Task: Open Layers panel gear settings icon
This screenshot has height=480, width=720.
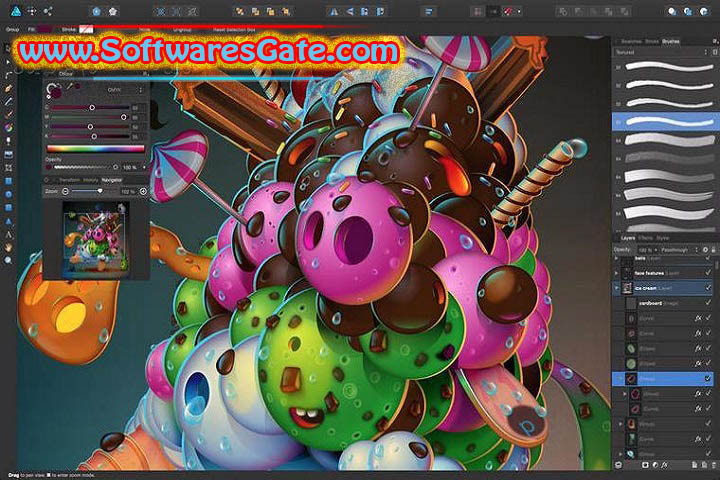Action: 705,250
